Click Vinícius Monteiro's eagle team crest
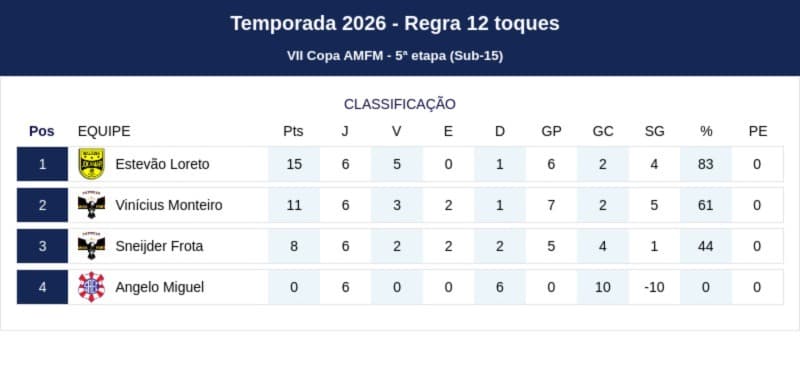The height and width of the screenshot is (365, 800). click(91, 205)
